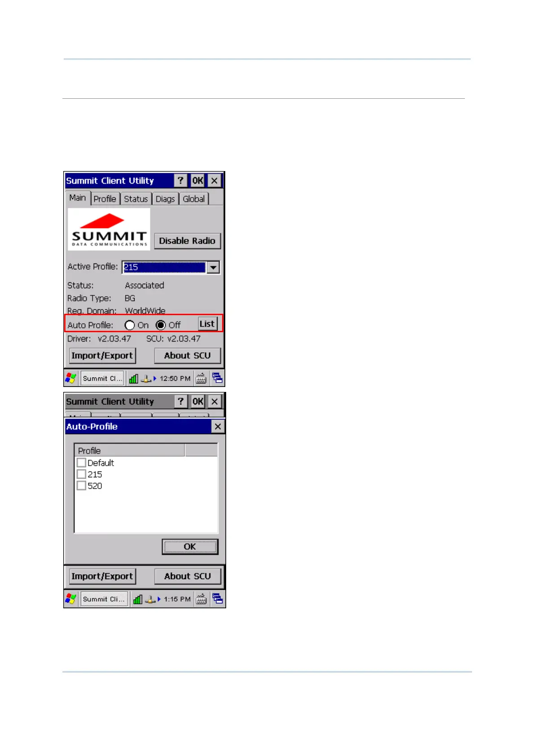Open the on-screen keyboard icon in upper taskbar
The image size is (534, 756).
pos(201,378)
